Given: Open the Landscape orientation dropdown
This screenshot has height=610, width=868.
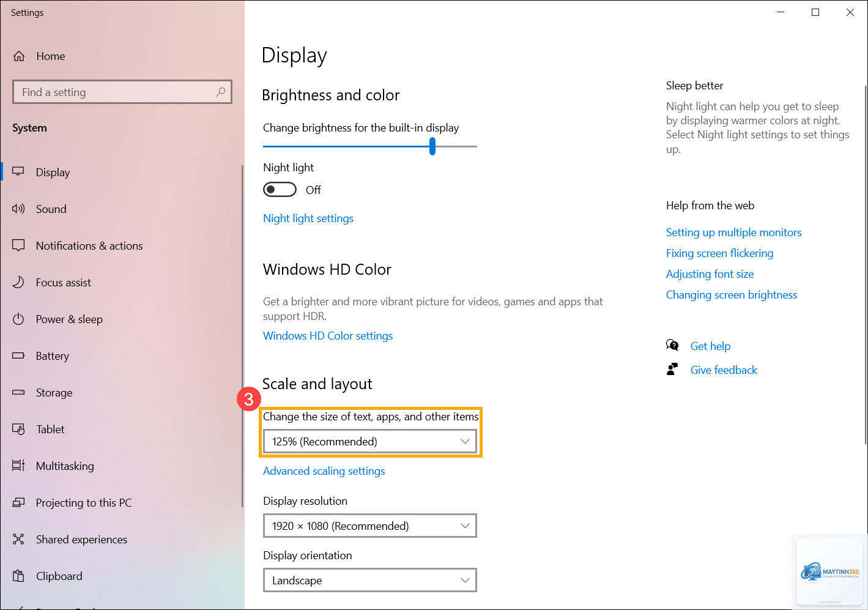Looking at the screenshot, I should point(370,580).
